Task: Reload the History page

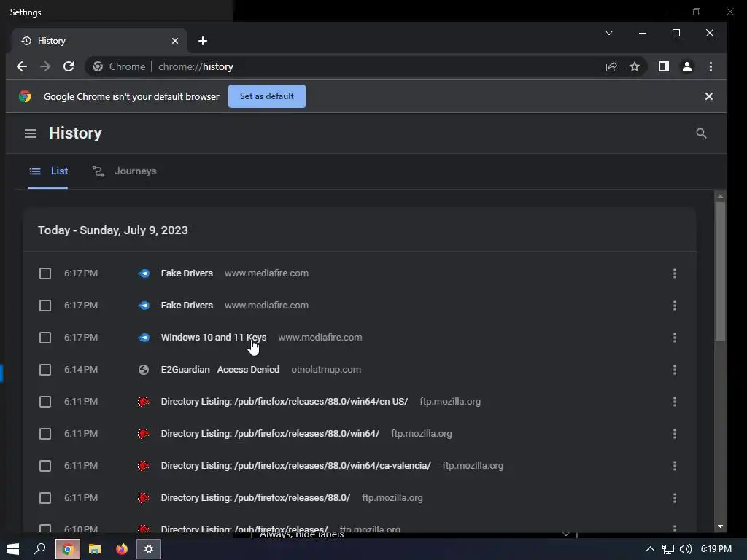Action: 69,66
